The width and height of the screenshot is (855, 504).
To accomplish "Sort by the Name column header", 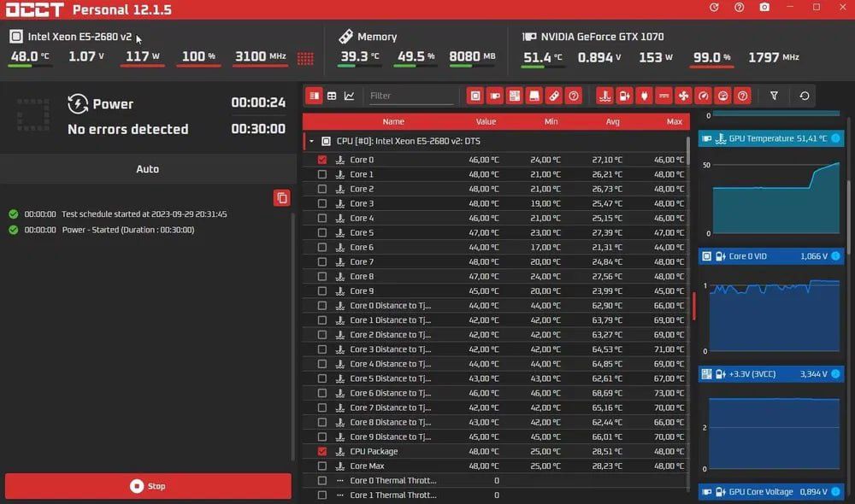I will point(393,121).
